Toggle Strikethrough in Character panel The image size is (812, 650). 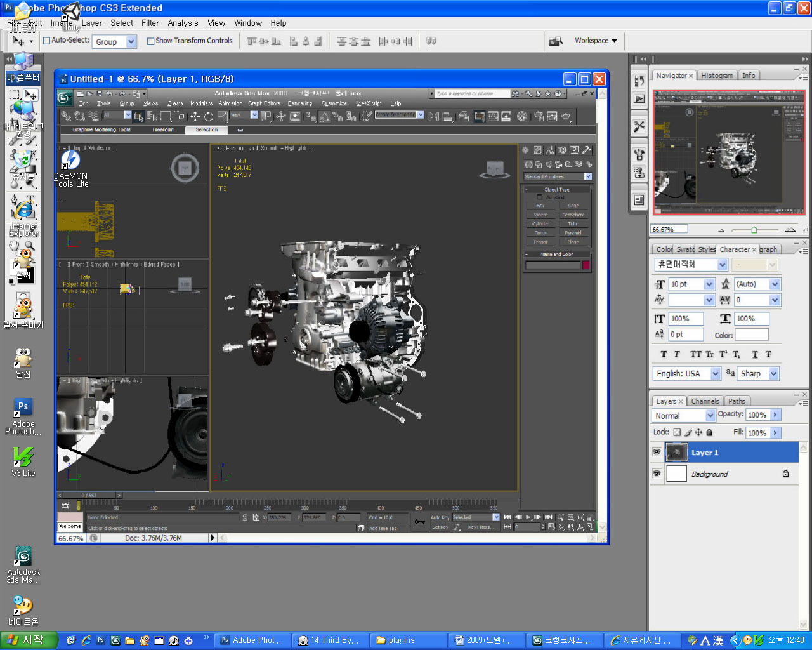[x=768, y=354]
